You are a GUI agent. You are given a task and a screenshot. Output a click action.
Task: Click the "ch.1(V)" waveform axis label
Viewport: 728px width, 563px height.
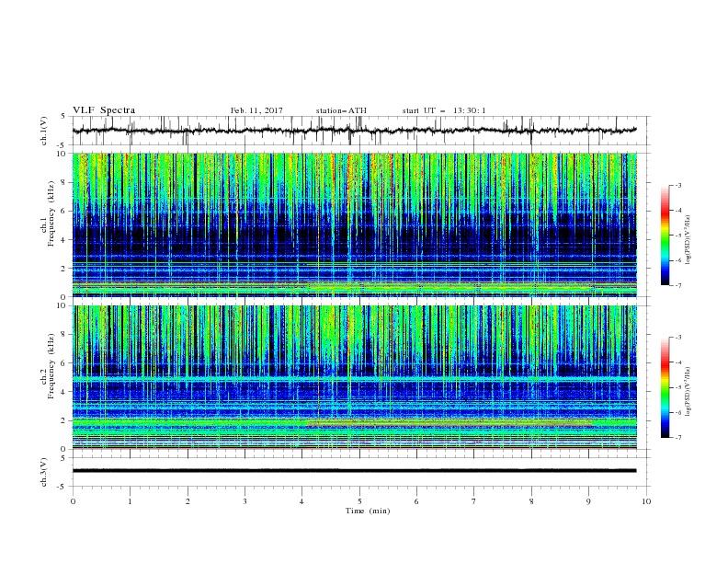(x=44, y=131)
